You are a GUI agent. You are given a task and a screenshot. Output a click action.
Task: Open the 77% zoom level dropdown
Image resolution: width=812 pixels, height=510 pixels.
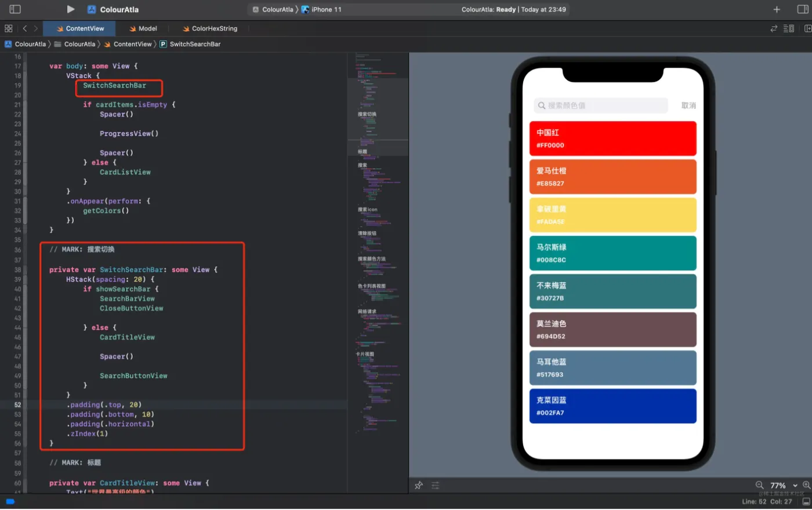click(x=784, y=486)
